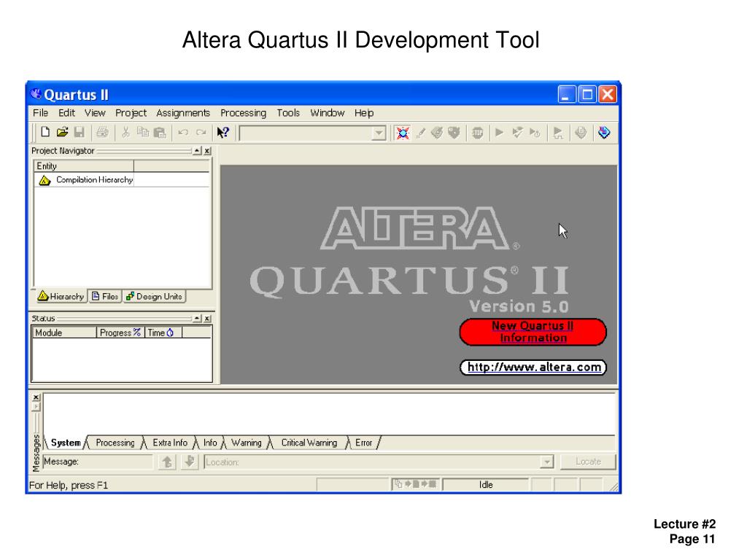Image resolution: width=747 pixels, height=560 pixels.
Task: Close the Project Navigator panel
Action: point(207,151)
